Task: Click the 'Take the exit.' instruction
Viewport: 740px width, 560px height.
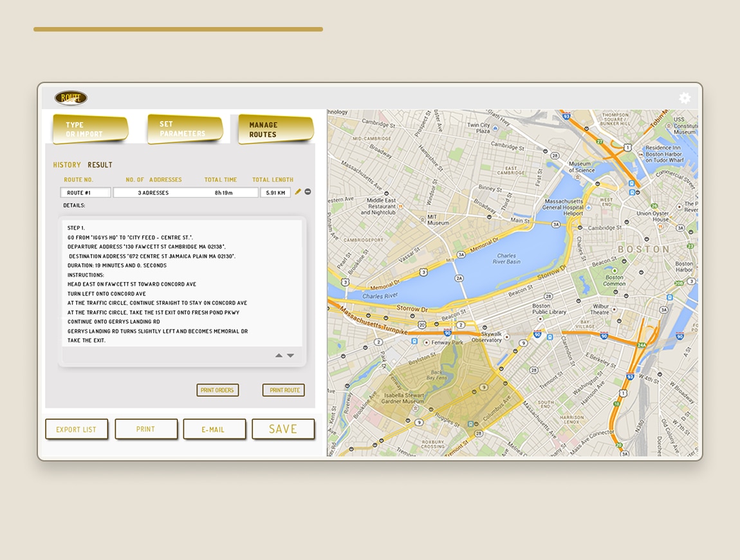Action: point(86,341)
